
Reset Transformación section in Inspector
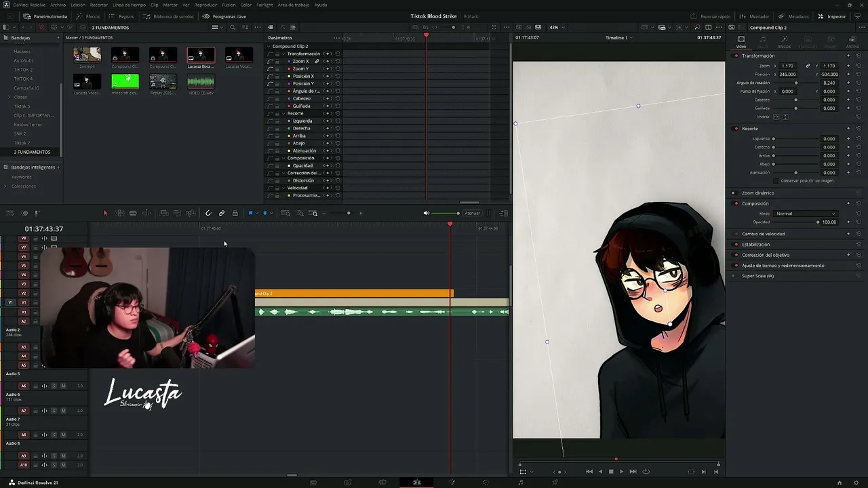859,56
